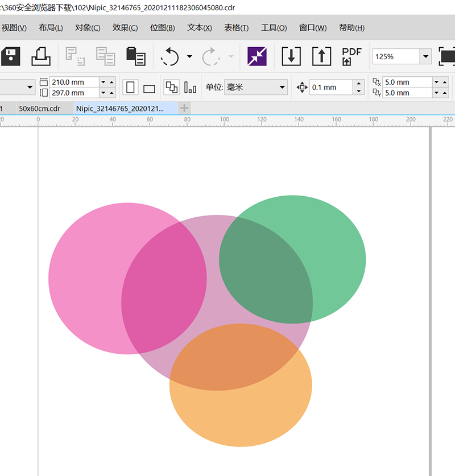Click the Save floppy disk icon
Viewport: 455px width, 476px height.
(x=10, y=56)
